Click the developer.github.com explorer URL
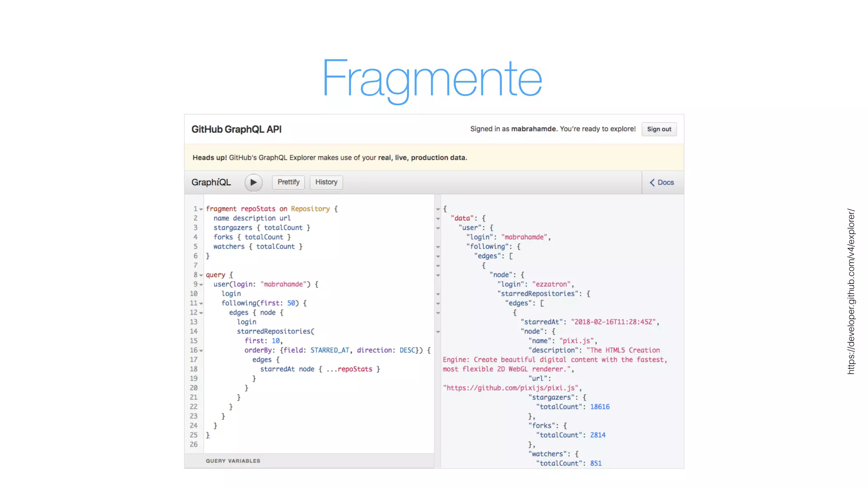The height and width of the screenshot is (488, 868). pyautogui.click(x=851, y=291)
